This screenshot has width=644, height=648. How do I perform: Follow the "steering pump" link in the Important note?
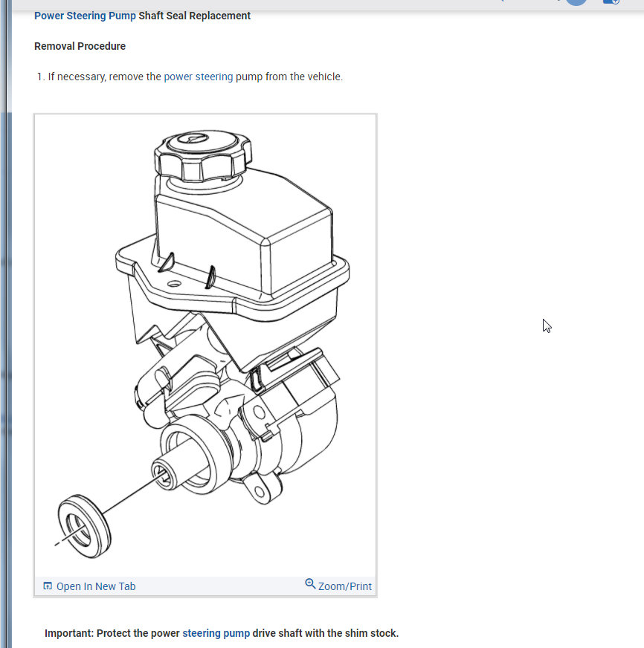(216, 633)
